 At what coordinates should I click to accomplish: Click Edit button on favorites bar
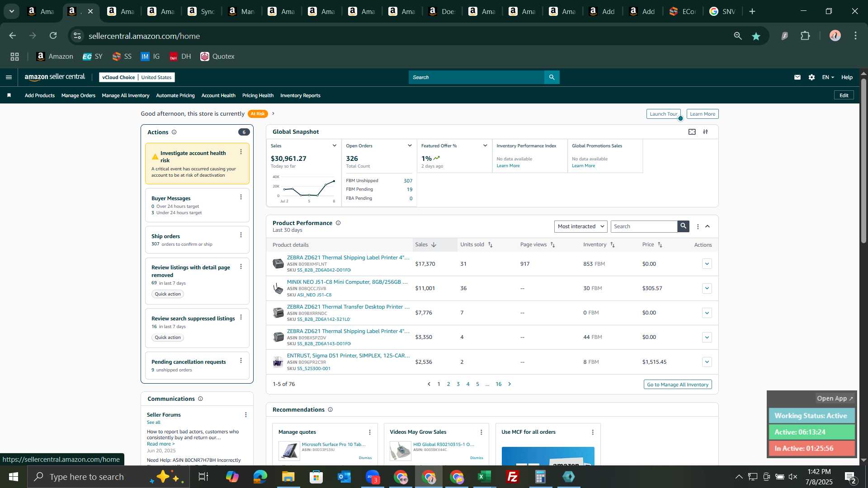tap(844, 95)
